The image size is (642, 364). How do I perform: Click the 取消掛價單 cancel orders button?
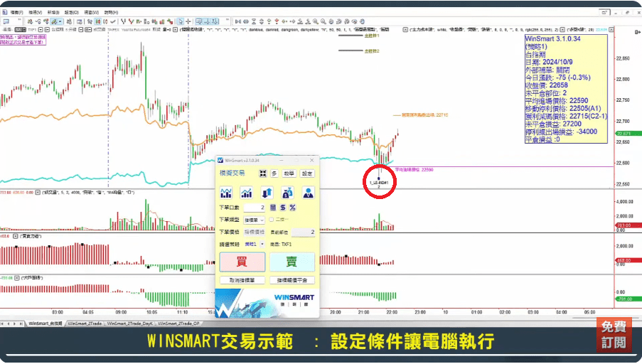pyautogui.click(x=242, y=281)
